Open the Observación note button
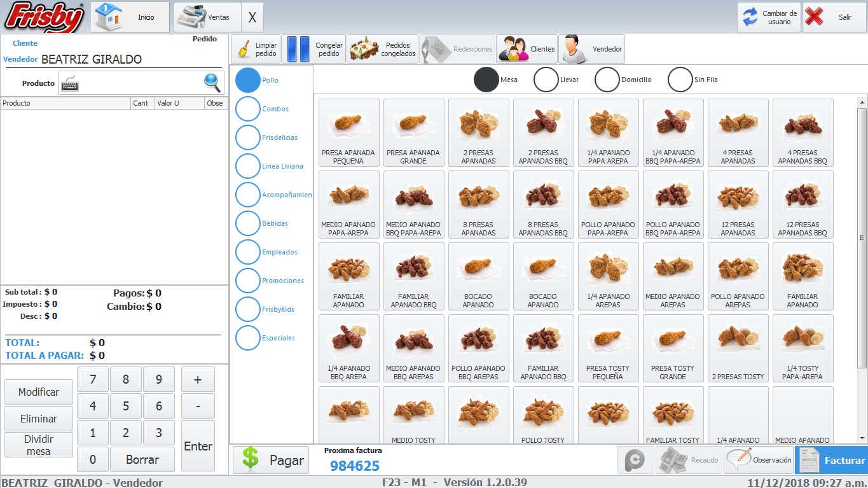The height and width of the screenshot is (488, 868). pyautogui.click(x=758, y=460)
